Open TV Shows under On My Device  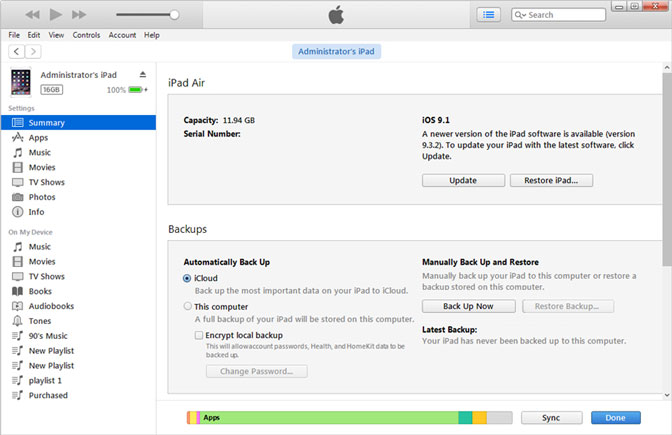[78, 276]
